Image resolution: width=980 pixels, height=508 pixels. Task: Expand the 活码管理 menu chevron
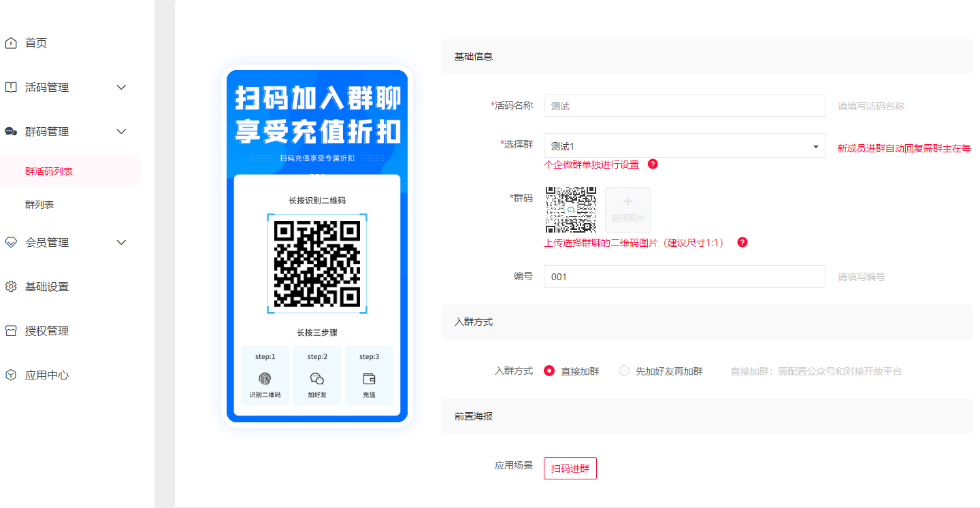point(122,88)
